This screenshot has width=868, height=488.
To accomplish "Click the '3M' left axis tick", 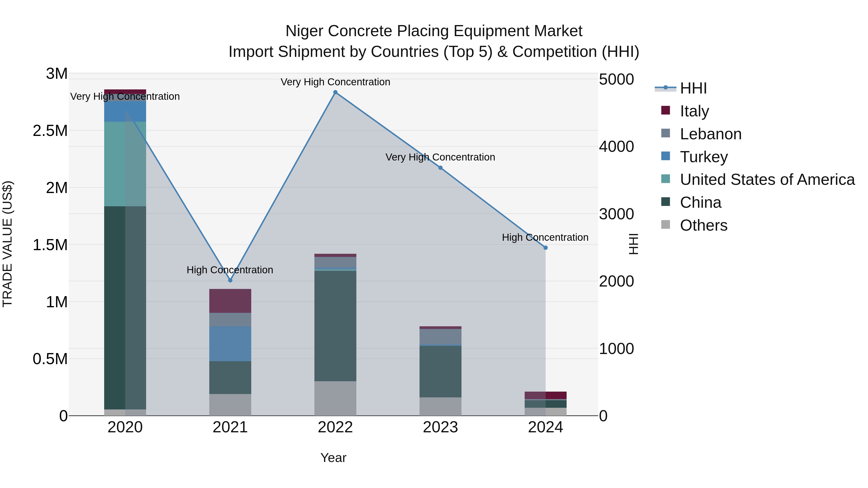I will coord(57,74).
